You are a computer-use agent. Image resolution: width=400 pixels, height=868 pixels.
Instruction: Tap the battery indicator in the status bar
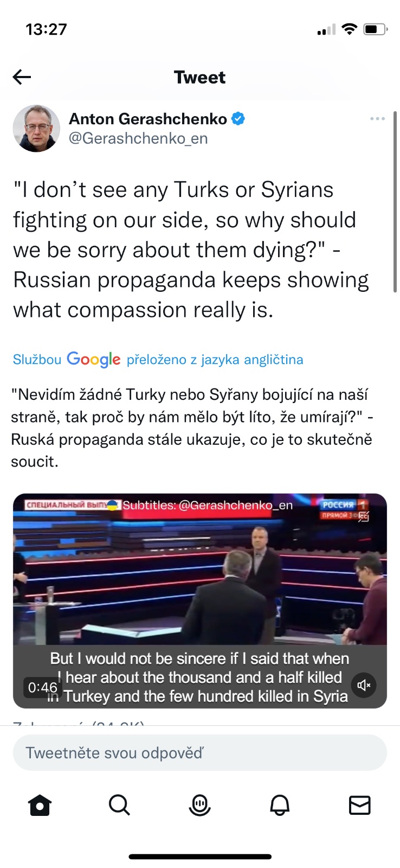(x=376, y=29)
